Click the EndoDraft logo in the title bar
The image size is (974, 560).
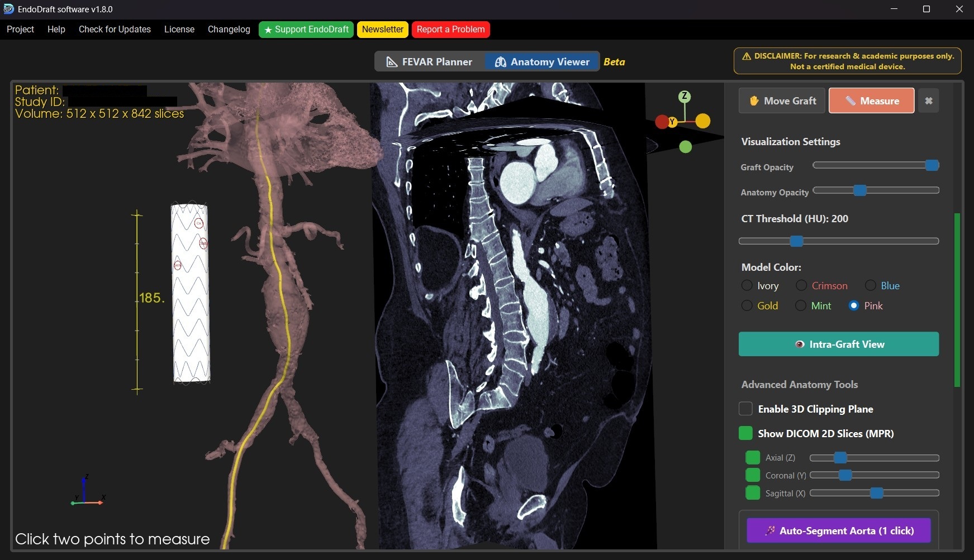pos(8,9)
